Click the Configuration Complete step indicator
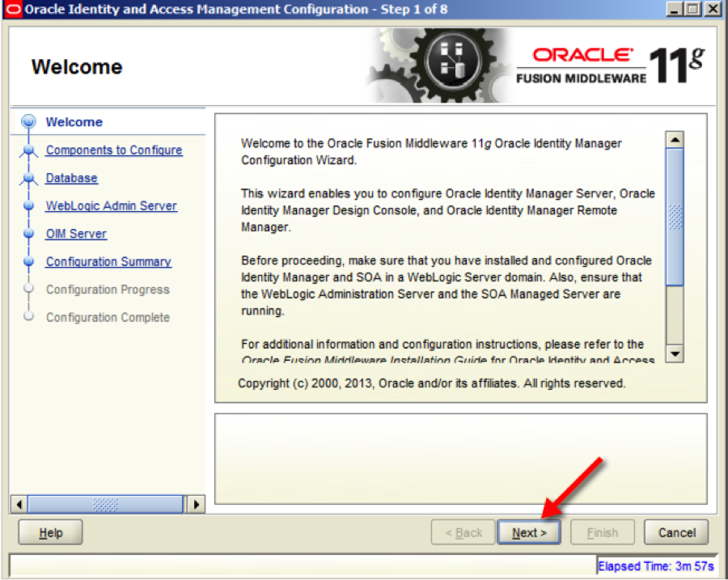Viewport: 728px width, 580px height. (28, 317)
